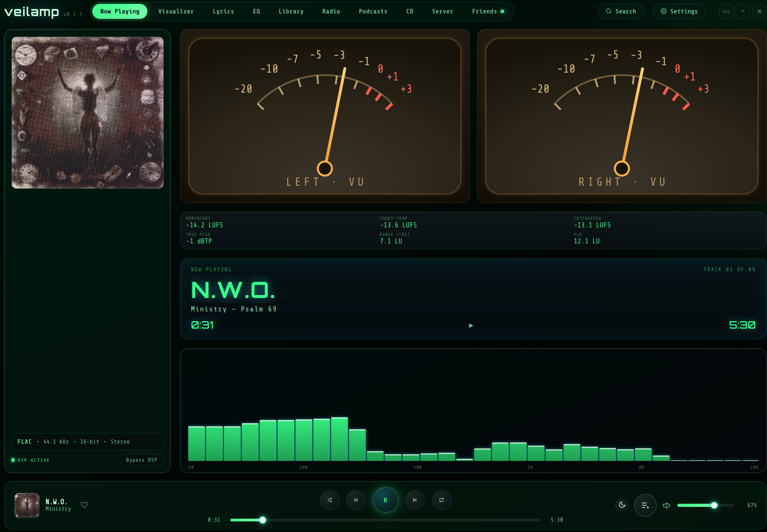This screenshot has height=532, width=767.
Task: Mute audio with the speaker icon
Action: (x=666, y=505)
